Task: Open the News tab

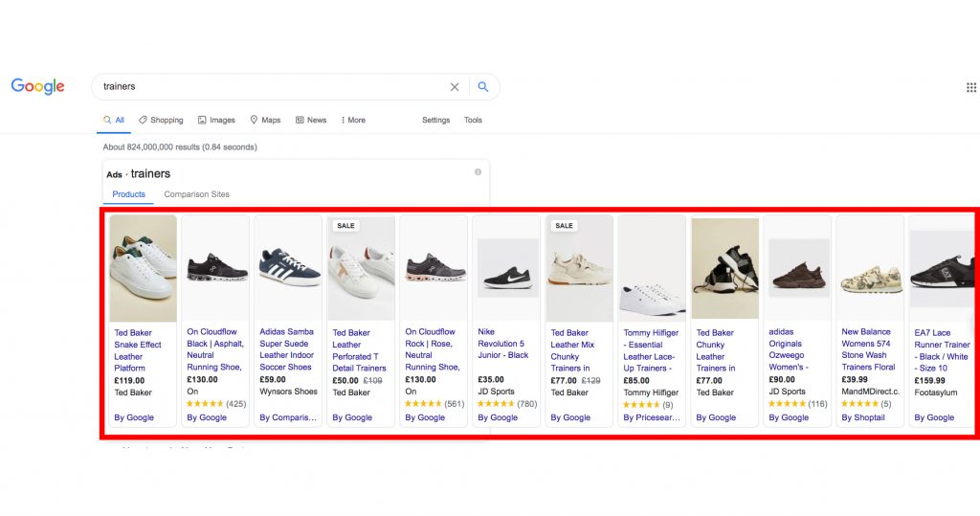Action: click(x=311, y=120)
